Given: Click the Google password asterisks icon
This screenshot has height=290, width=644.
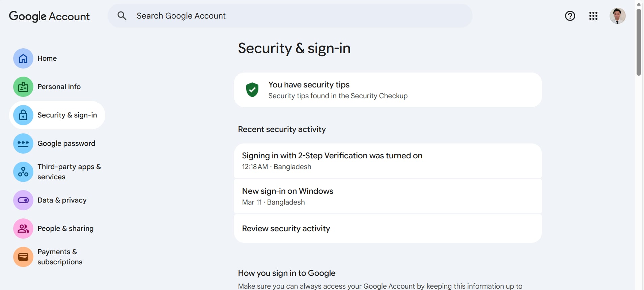Looking at the screenshot, I should tap(23, 143).
